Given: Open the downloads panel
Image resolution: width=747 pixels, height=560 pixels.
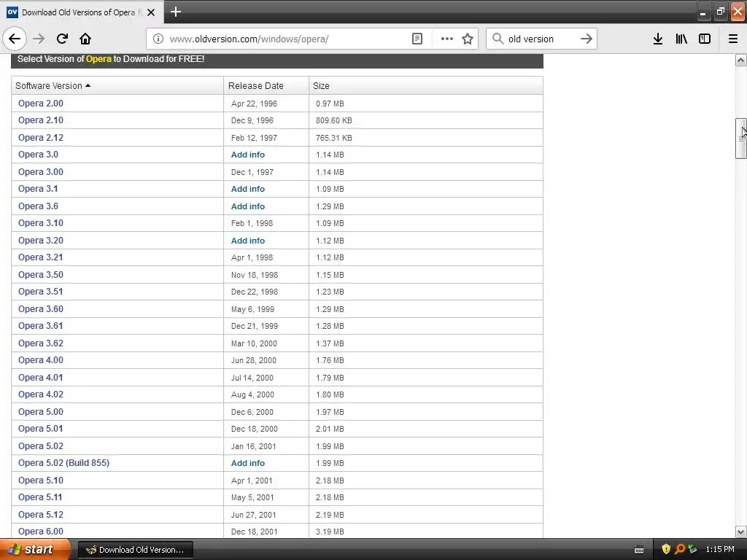Looking at the screenshot, I should (658, 39).
